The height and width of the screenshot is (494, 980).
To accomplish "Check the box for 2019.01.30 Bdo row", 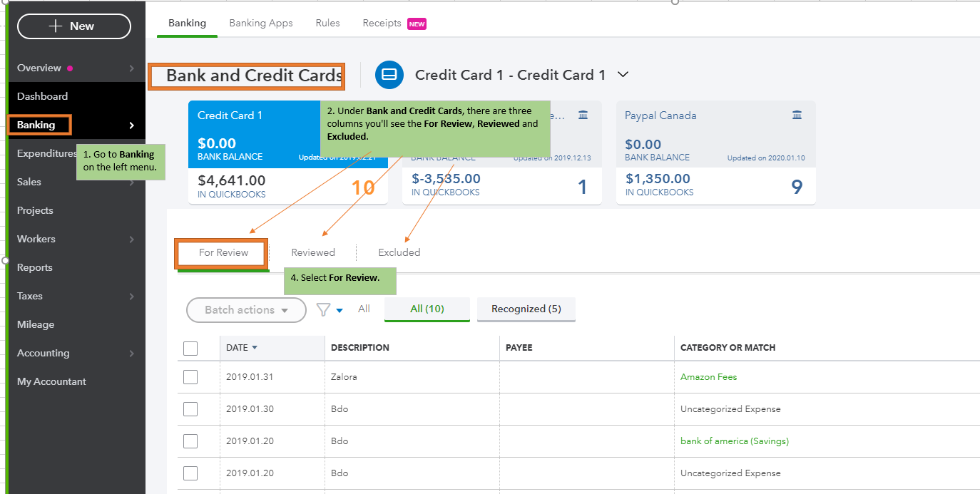I will pyautogui.click(x=190, y=409).
